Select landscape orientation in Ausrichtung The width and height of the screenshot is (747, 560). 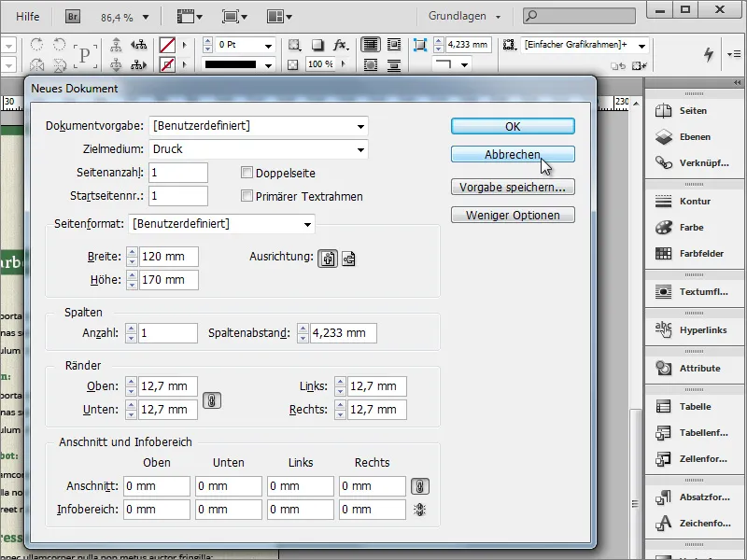(x=348, y=259)
